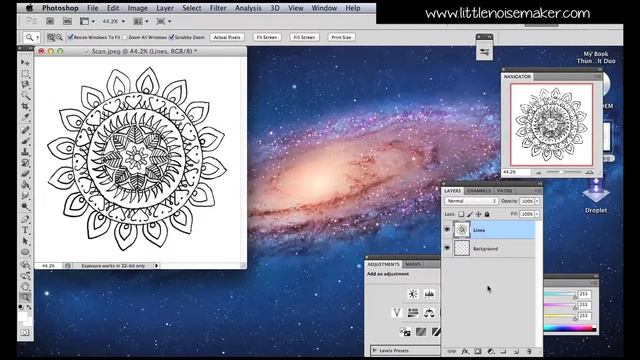This screenshot has height=360, width=640.
Task: Select the History Brush tool
Action: tap(25, 163)
